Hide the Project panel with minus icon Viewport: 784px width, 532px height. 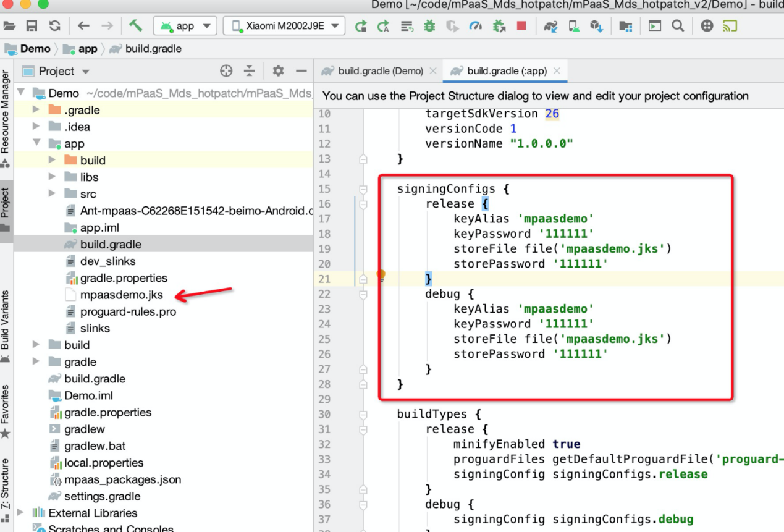[x=301, y=71]
